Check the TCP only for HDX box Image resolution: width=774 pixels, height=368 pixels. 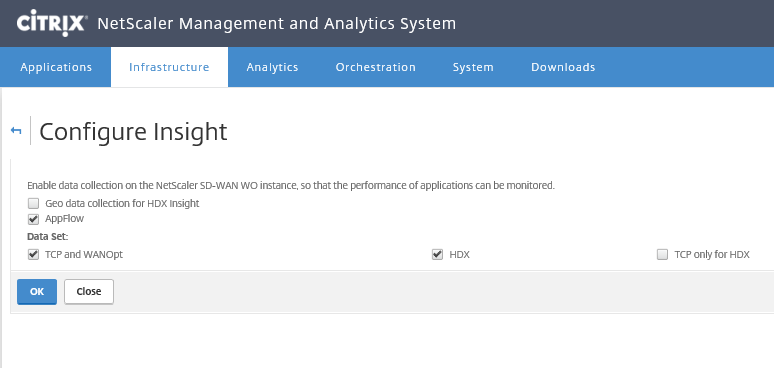pyautogui.click(x=662, y=255)
